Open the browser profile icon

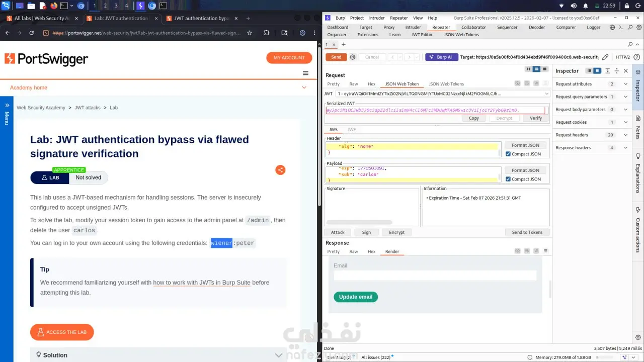[302, 33]
